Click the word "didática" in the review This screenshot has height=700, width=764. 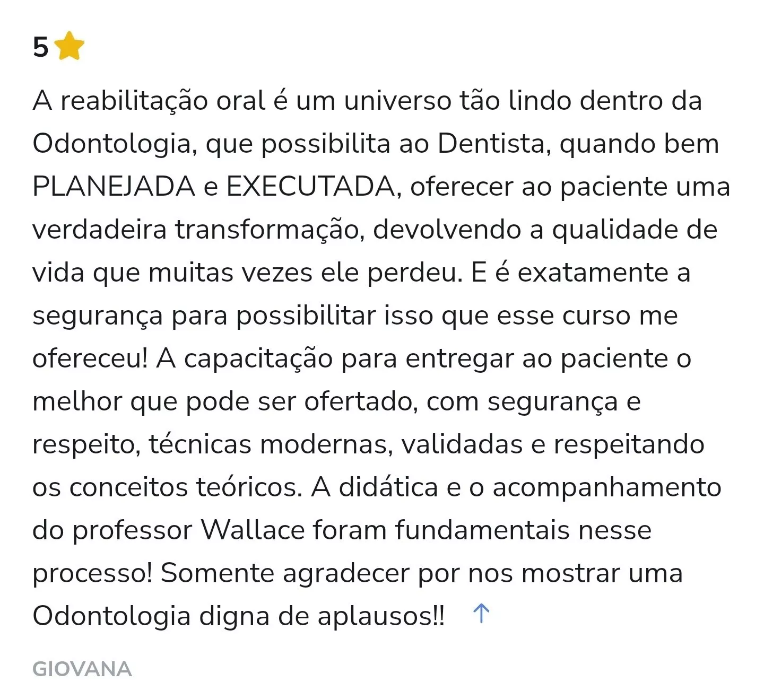coord(388,487)
